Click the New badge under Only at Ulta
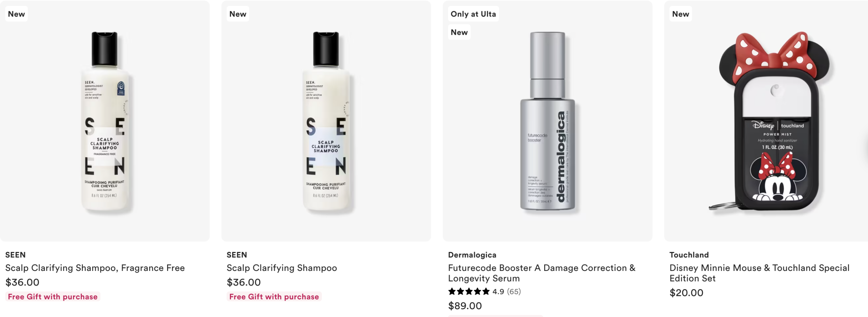The image size is (868, 317). coord(459,32)
